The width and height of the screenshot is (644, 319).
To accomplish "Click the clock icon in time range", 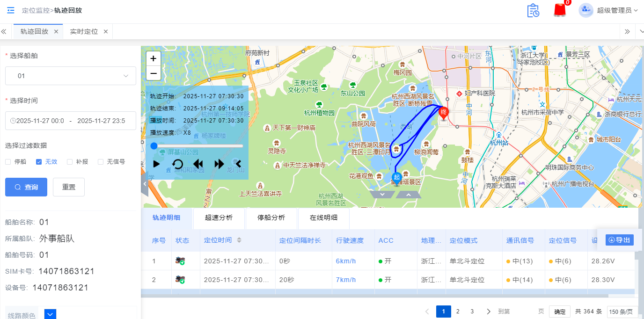I will pos(13,121).
